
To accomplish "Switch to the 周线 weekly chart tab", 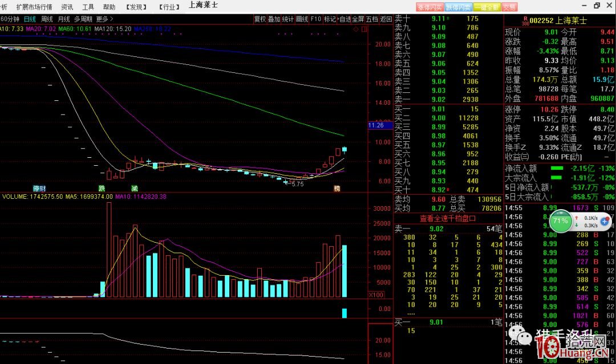I will tap(47, 19).
